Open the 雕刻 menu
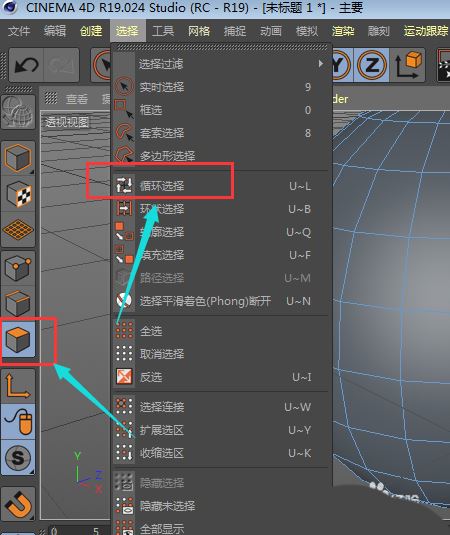 pyautogui.click(x=379, y=31)
